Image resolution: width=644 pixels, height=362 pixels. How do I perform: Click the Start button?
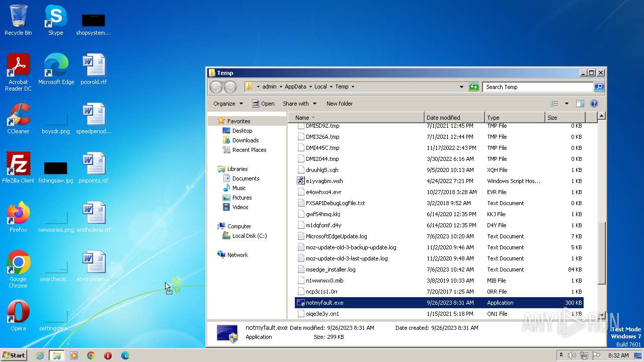coord(14,355)
